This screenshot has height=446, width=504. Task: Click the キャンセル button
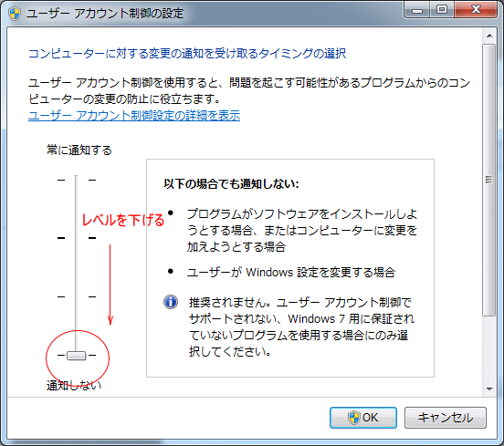tap(446, 418)
